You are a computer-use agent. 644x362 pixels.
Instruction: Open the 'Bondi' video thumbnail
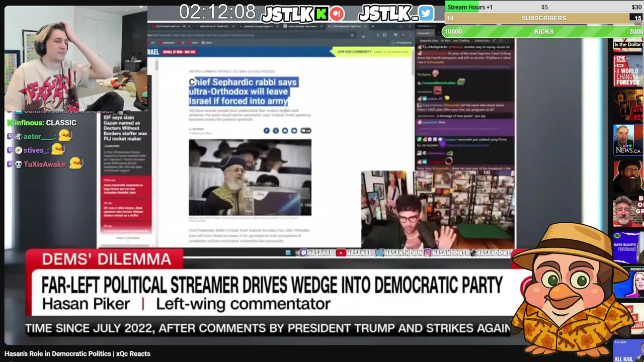pos(628,282)
